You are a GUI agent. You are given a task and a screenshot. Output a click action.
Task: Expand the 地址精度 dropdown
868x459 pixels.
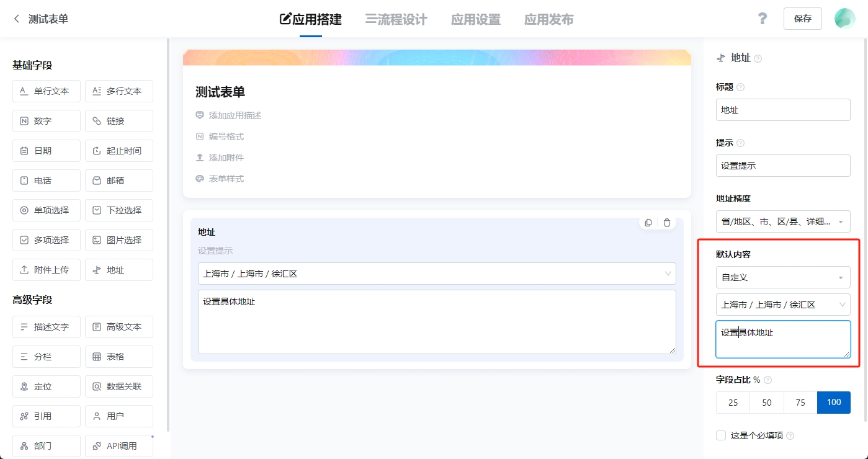tap(783, 221)
